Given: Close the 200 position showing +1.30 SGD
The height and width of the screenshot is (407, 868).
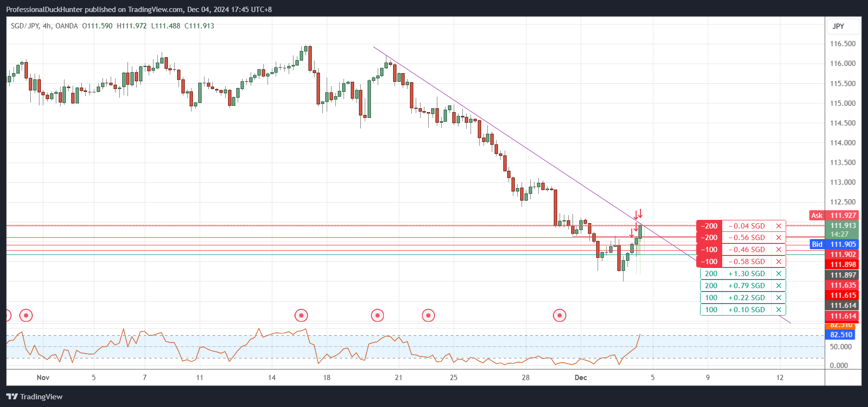Looking at the screenshot, I should click(x=779, y=274).
